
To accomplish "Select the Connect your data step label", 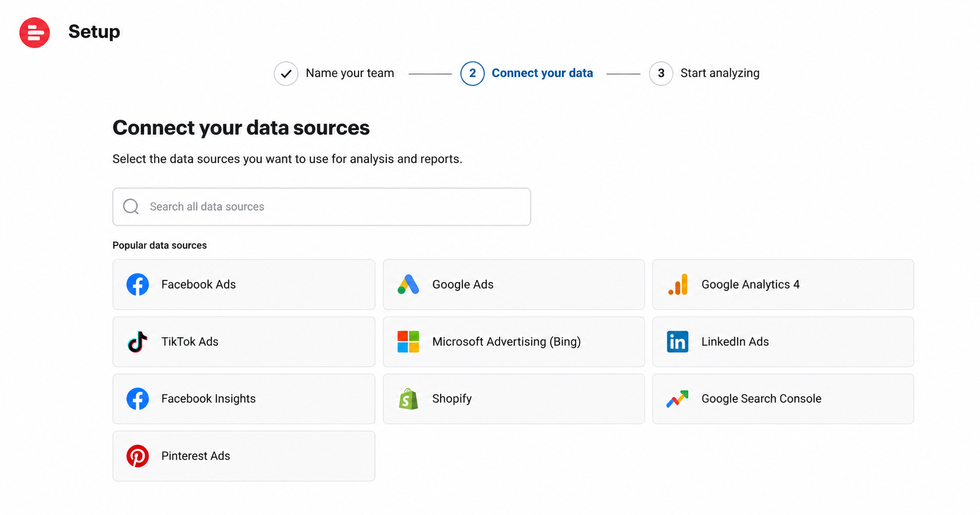I will point(542,73).
